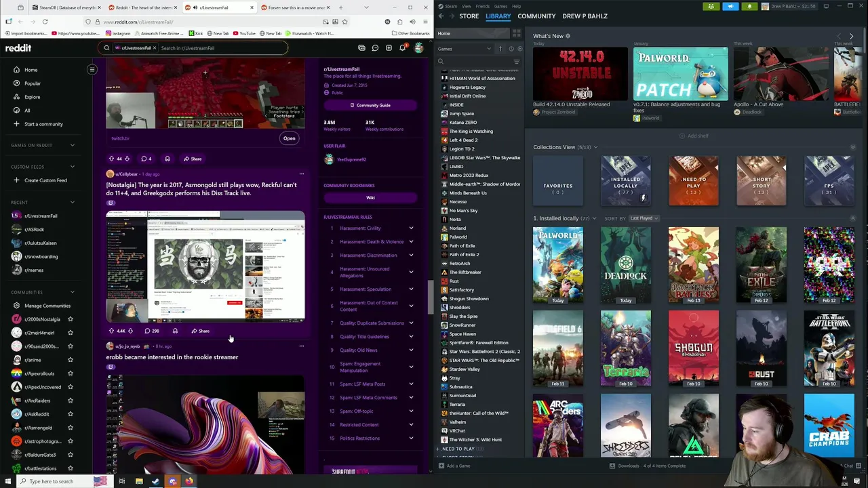Give award on the Nostalgia post
The height and width of the screenshot is (488, 868).
[x=175, y=331]
